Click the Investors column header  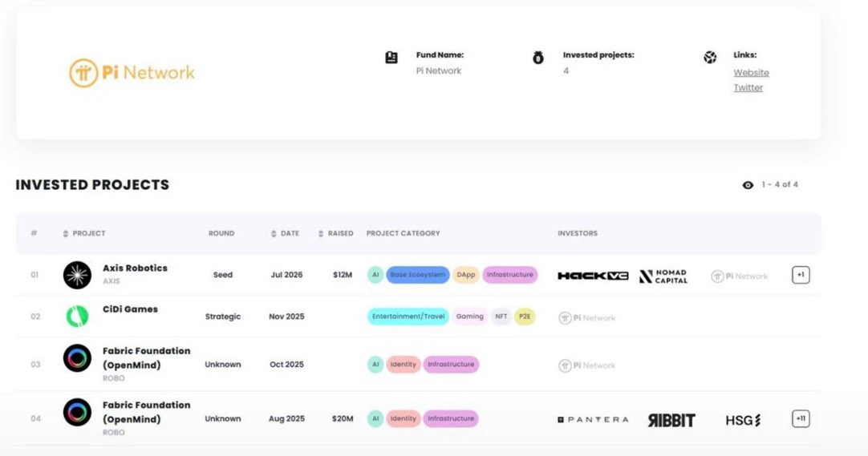pyautogui.click(x=578, y=233)
